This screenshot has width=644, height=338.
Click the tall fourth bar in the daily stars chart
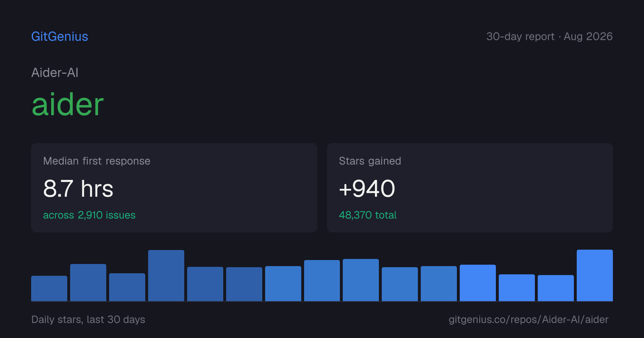pyautogui.click(x=166, y=275)
